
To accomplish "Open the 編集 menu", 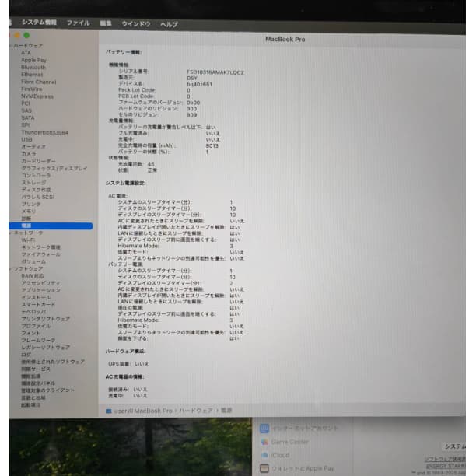I will [x=106, y=23].
